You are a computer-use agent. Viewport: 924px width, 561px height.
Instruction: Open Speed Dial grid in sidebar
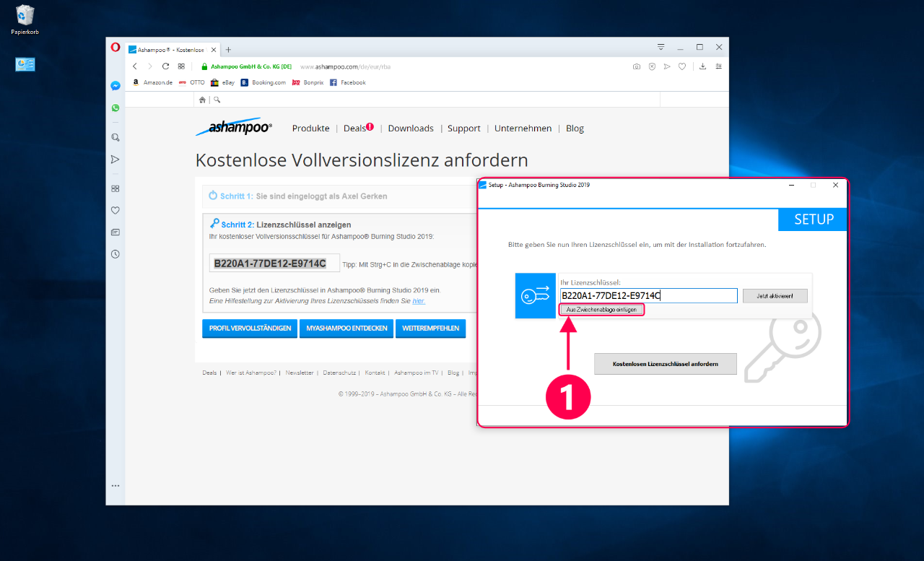click(115, 188)
